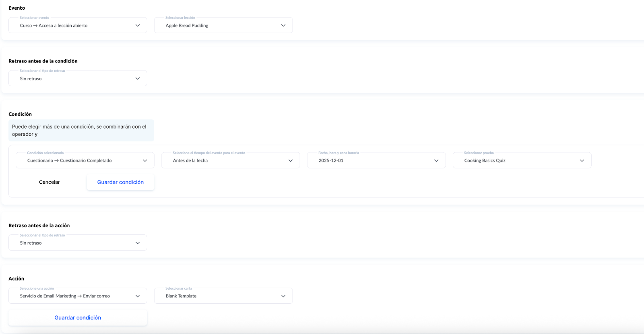This screenshot has height=334, width=644.
Task: Click the chevron beside Apple Bread Pudding
Action: coord(283,25)
